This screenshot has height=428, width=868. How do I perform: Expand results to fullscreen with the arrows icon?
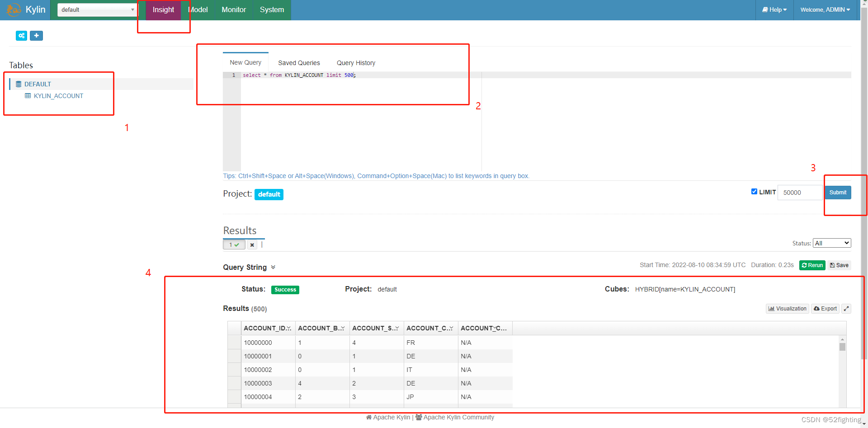click(x=846, y=309)
